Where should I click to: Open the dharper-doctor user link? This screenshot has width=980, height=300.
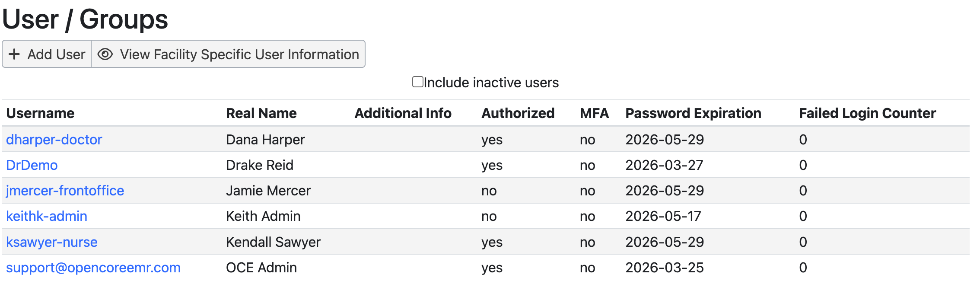pyautogui.click(x=54, y=140)
